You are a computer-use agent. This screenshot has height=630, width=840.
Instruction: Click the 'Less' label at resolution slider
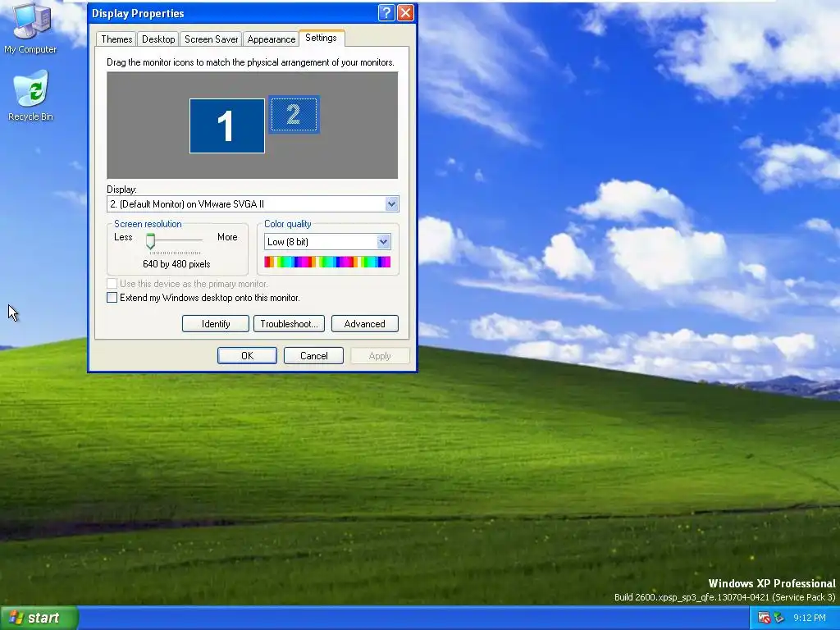(123, 237)
